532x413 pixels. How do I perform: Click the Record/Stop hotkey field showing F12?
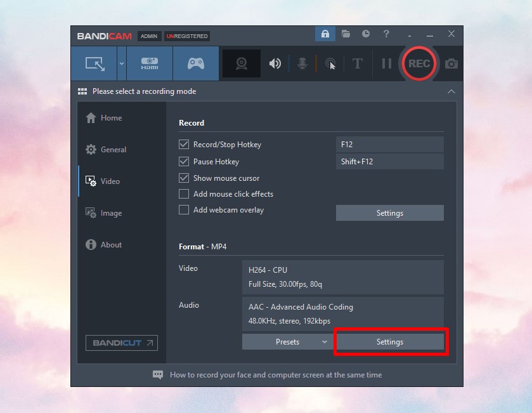pyautogui.click(x=390, y=145)
